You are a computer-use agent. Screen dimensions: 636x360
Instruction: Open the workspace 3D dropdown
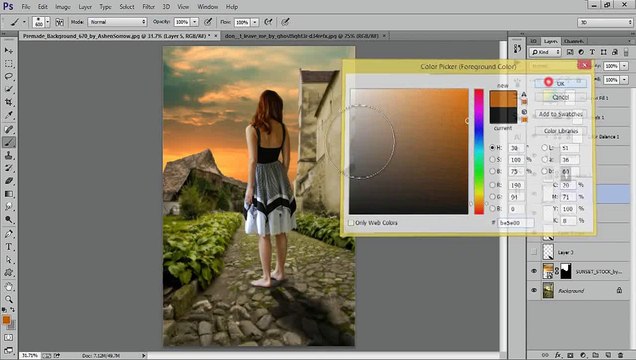pos(605,22)
